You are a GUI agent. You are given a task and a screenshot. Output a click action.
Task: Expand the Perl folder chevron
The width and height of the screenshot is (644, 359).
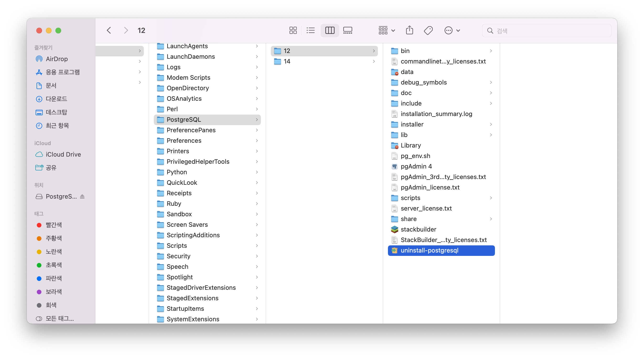tap(257, 109)
